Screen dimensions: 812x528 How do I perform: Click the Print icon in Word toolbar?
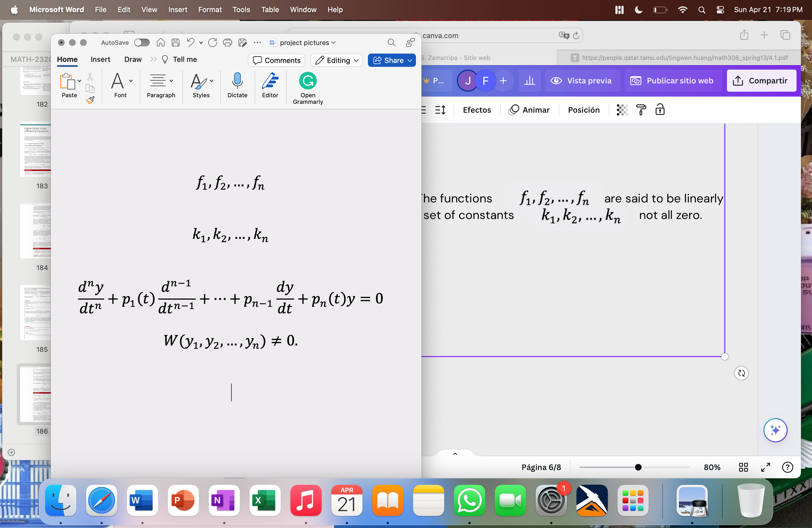[228, 42]
